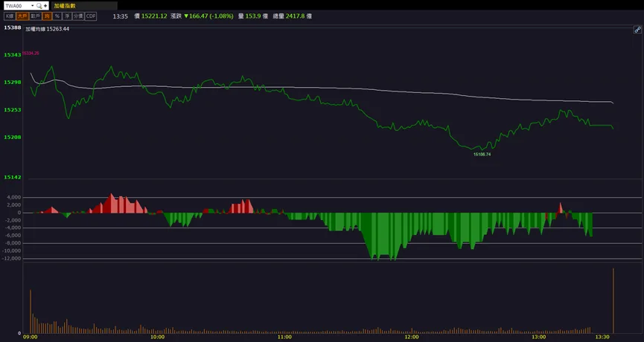The image size is (644, 342).
Task: Click the 15298 price axis label
Action: click(13, 82)
